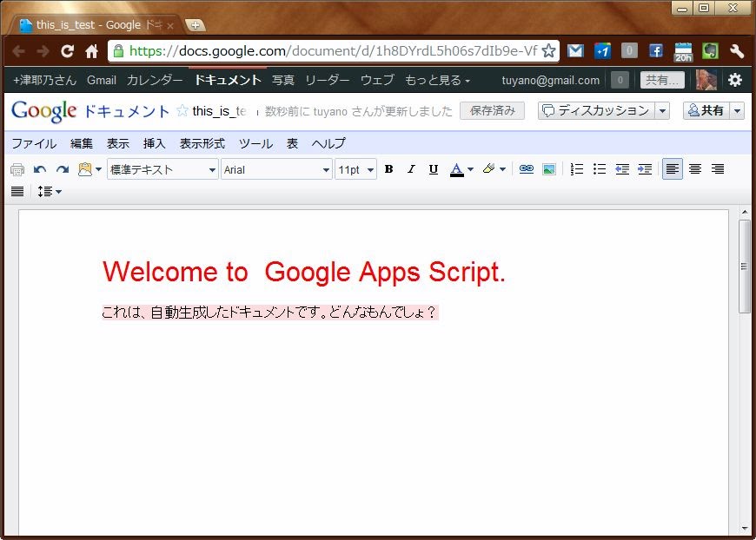Image resolution: width=756 pixels, height=540 pixels.
Task: Click the Redo arrow icon
Action: pos(63,169)
